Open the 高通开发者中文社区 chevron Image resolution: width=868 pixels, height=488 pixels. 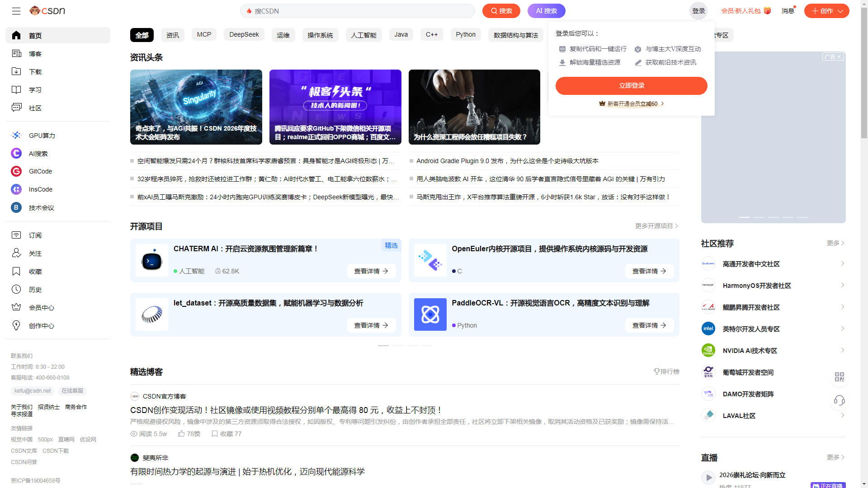click(x=842, y=263)
